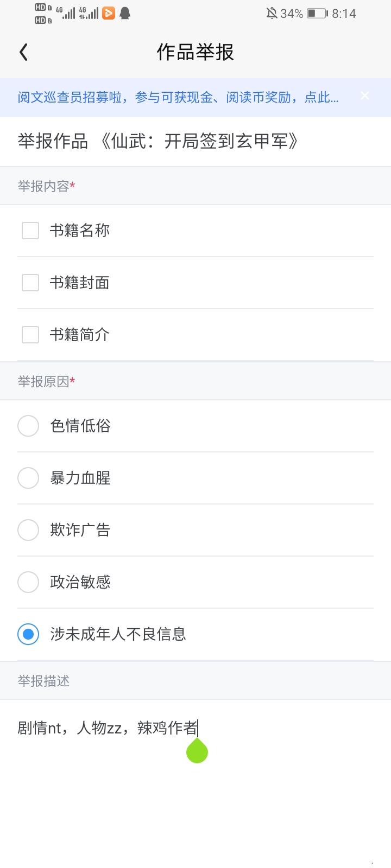Choose 欺诈广告 as report reason
391x868 pixels.
[28, 530]
